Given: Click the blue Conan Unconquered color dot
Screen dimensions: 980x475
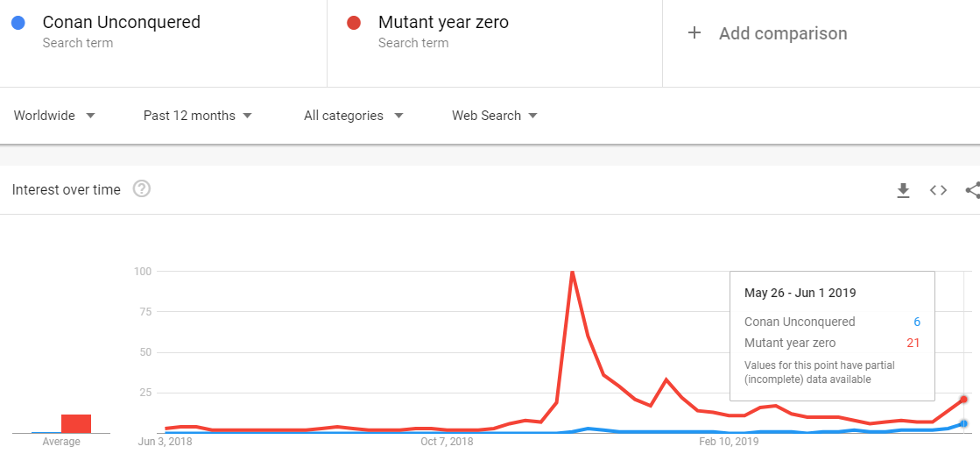Looking at the screenshot, I should [18, 23].
